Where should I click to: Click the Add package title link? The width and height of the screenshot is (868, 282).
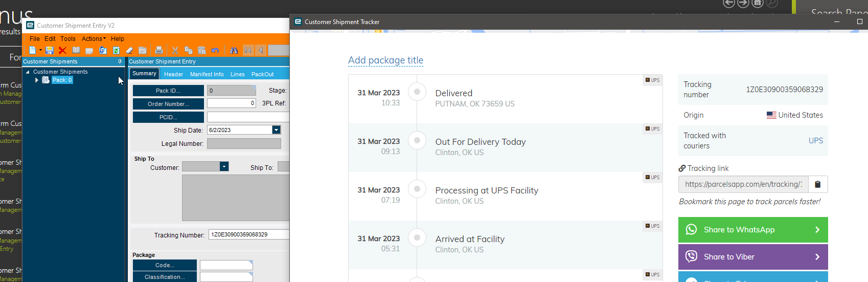[x=385, y=60]
